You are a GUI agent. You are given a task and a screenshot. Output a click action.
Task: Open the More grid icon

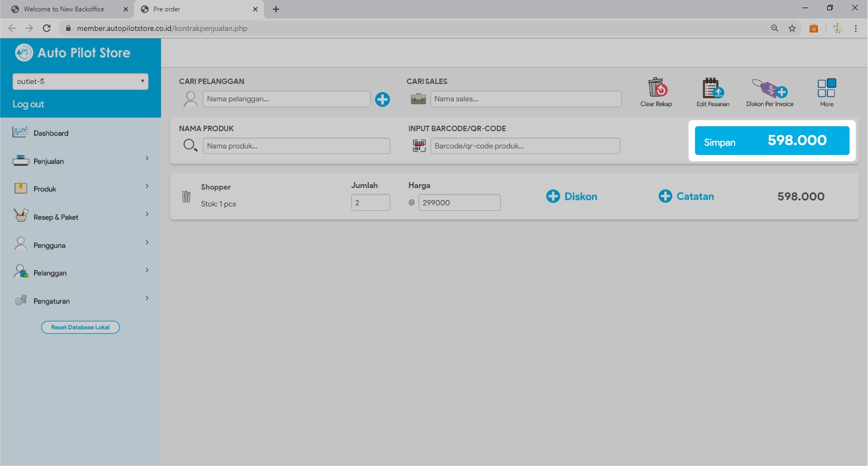click(826, 88)
